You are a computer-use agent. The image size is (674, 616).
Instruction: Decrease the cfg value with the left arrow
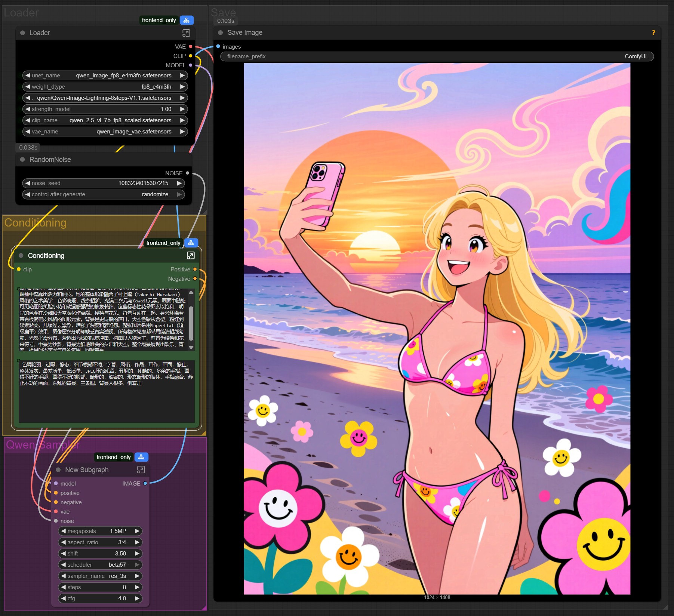(x=64, y=598)
